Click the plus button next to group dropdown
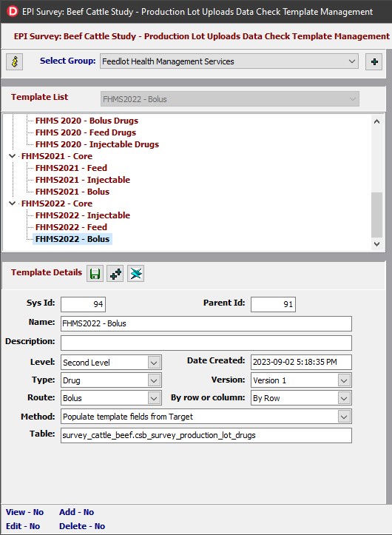This screenshot has height=535, width=392. 374,61
